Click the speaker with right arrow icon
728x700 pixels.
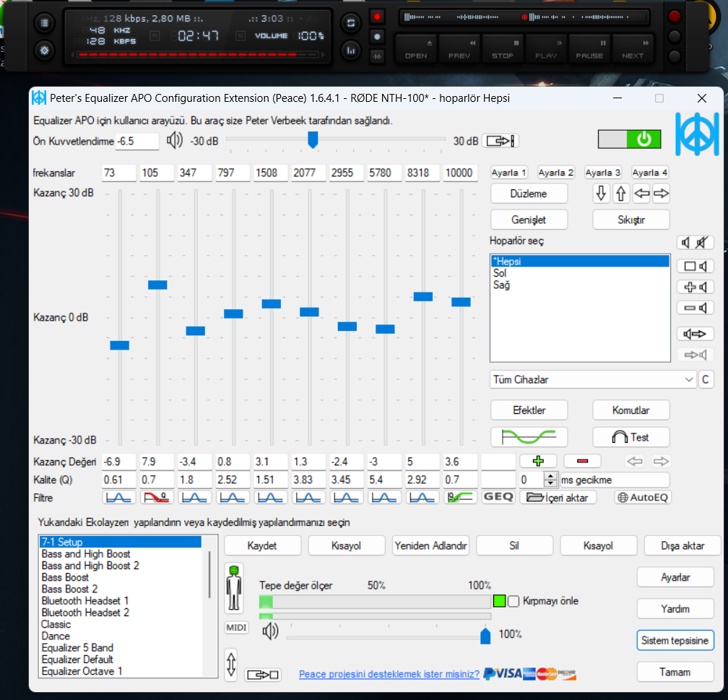coord(695,334)
